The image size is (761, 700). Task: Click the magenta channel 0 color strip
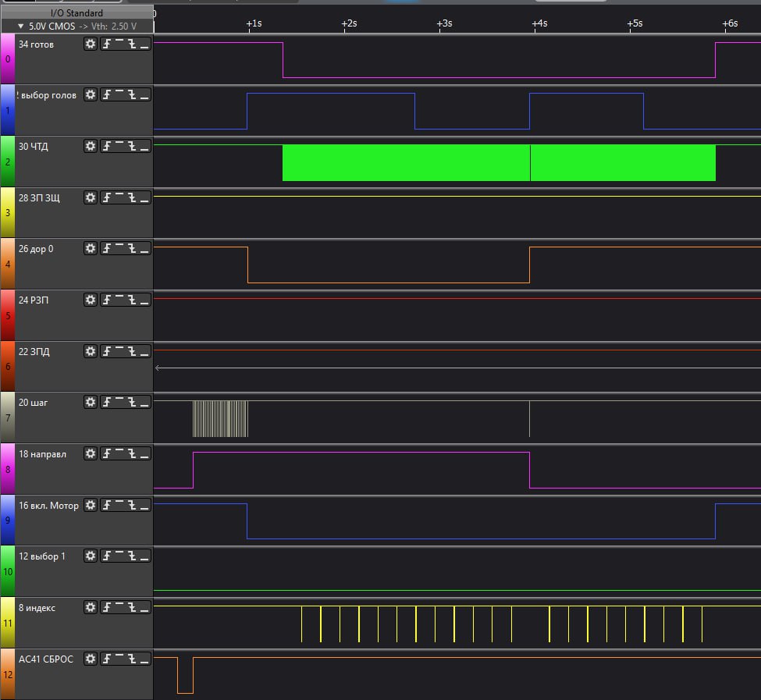(x=7, y=59)
